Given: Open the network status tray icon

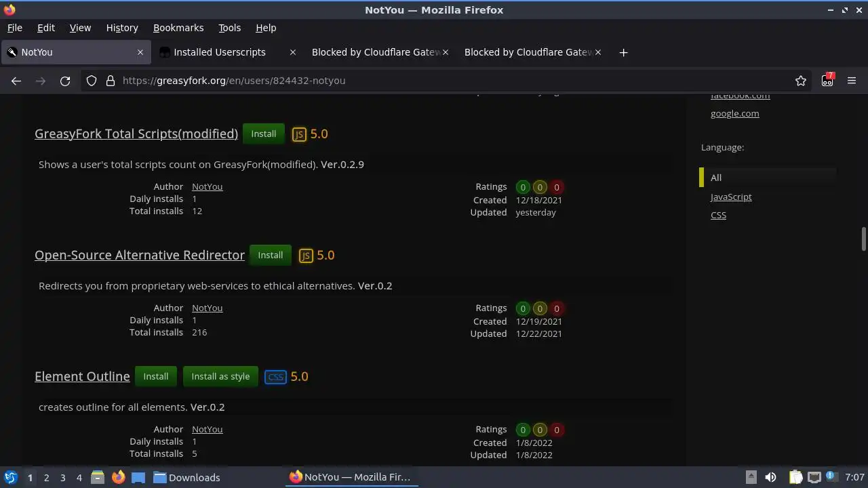Looking at the screenshot, I should click(x=814, y=477).
